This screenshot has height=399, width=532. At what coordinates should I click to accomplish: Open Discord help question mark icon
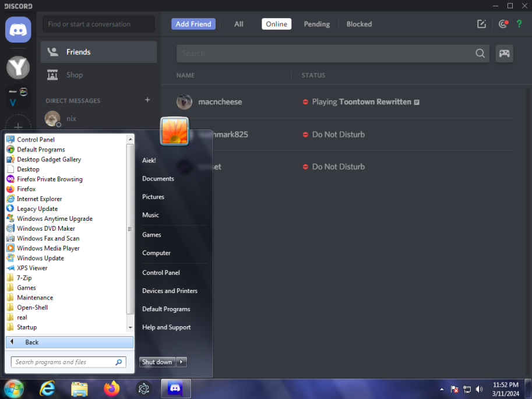519,24
